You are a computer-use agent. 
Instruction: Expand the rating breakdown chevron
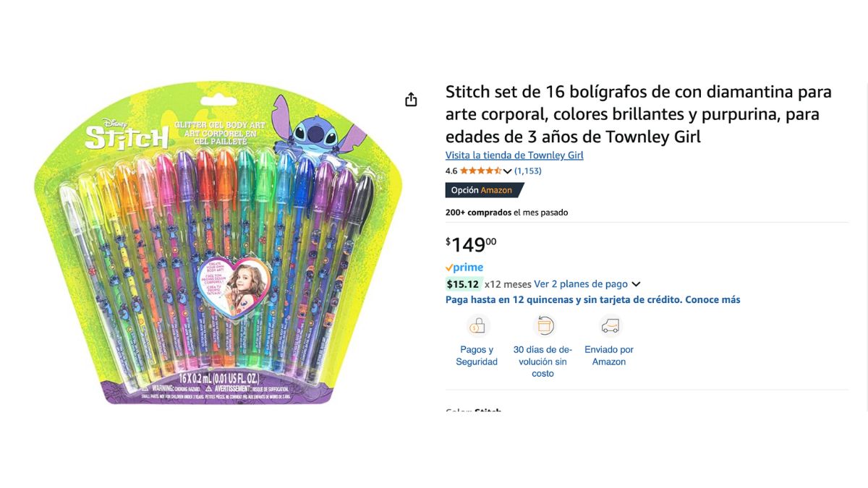click(x=507, y=171)
